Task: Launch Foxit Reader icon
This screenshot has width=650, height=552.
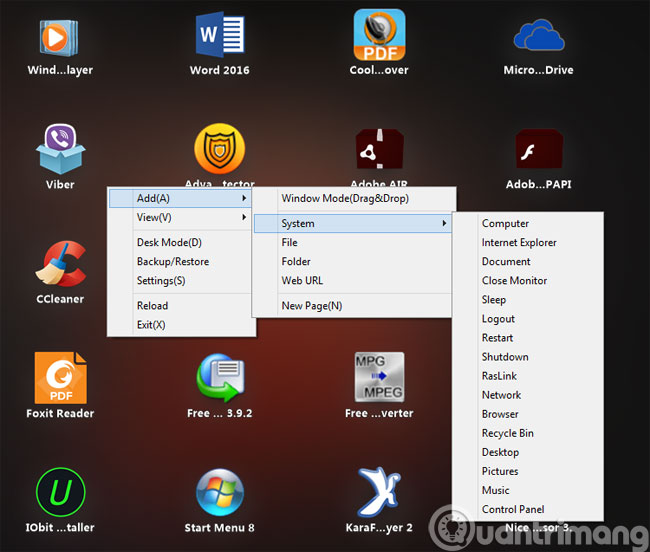Action: 60,378
